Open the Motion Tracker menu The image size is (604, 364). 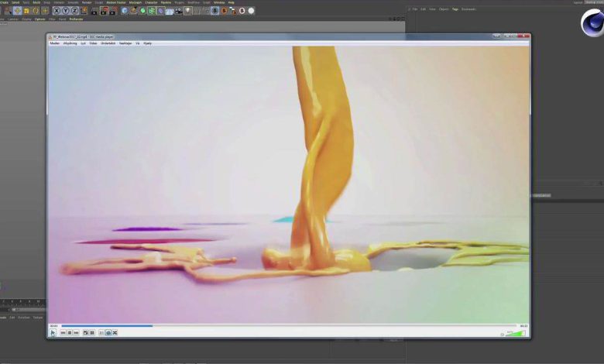click(116, 2)
